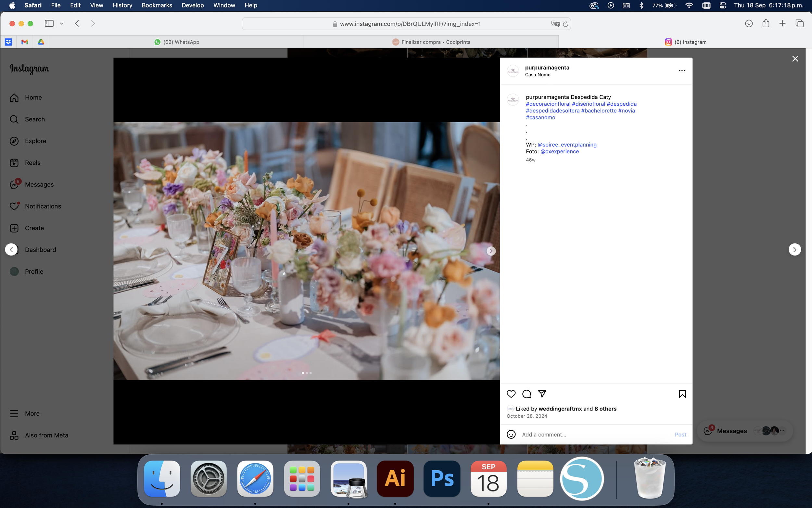Open macOS Control Center toggles
This screenshot has height=508, width=812.
click(723, 6)
